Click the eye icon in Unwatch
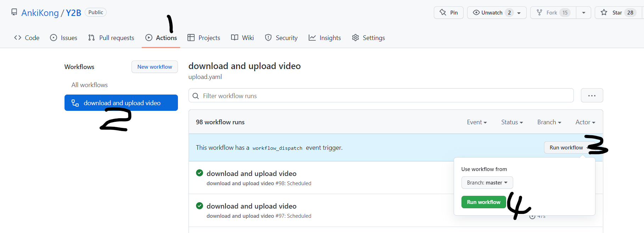Screen dimensions: 644x233 click(476, 12)
